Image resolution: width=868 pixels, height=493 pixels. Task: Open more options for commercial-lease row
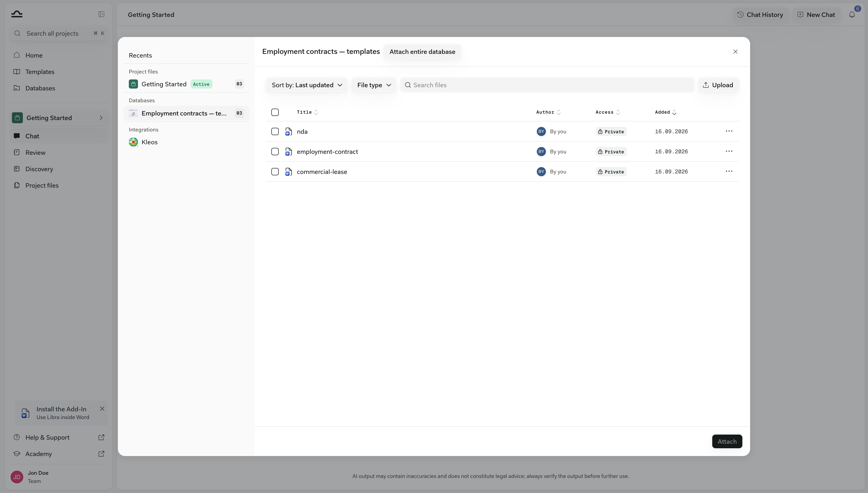[729, 171]
